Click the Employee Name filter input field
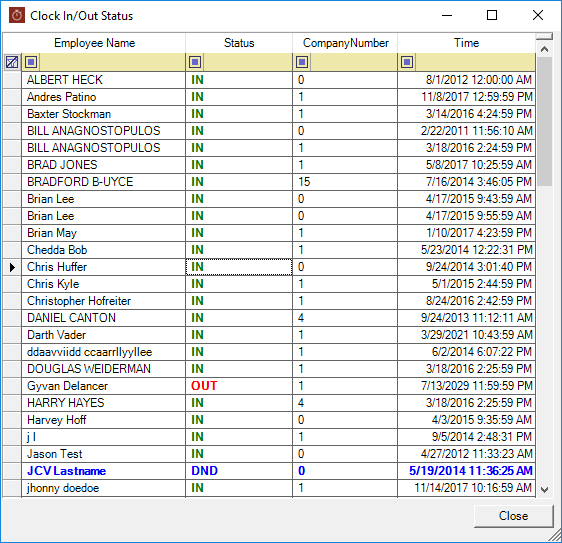The height and width of the screenshot is (543, 562). coord(111,62)
